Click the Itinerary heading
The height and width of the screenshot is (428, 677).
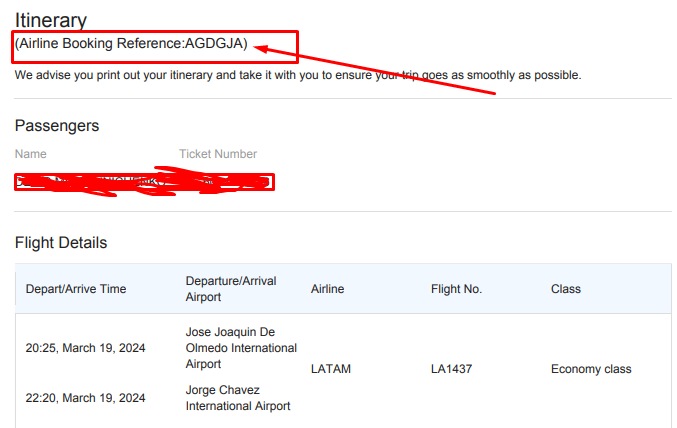coord(51,20)
